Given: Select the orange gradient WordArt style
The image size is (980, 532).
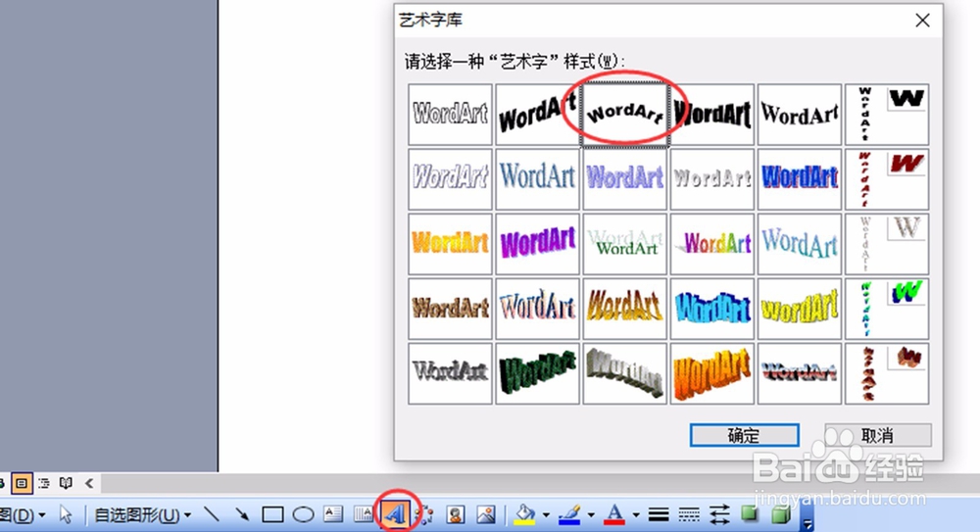Looking at the screenshot, I should (450, 244).
